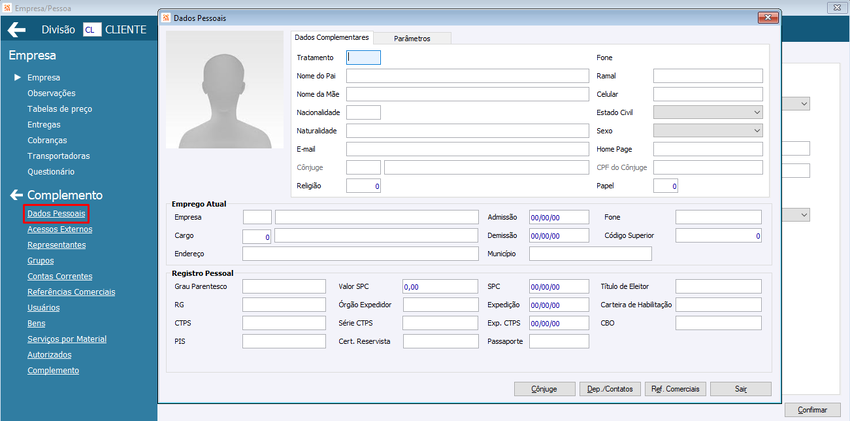Viewport: 850px width, 421px height.
Task: Click the Passaporte field
Action: pos(559,341)
